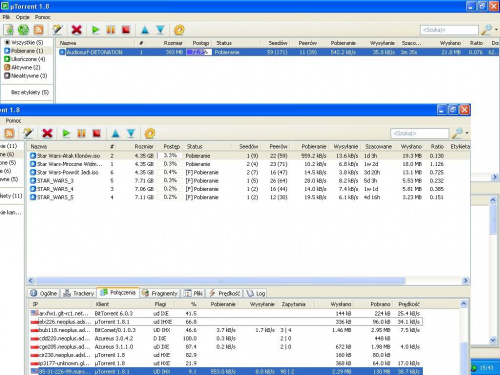Image resolution: width=500 pixels, height=375 pixels.
Task: Open Pomoc menu in front window
Action: point(13,120)
